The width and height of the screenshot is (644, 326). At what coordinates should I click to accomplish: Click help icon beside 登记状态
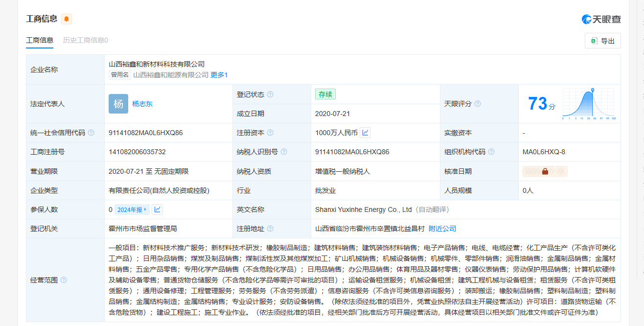click(270, 94)
